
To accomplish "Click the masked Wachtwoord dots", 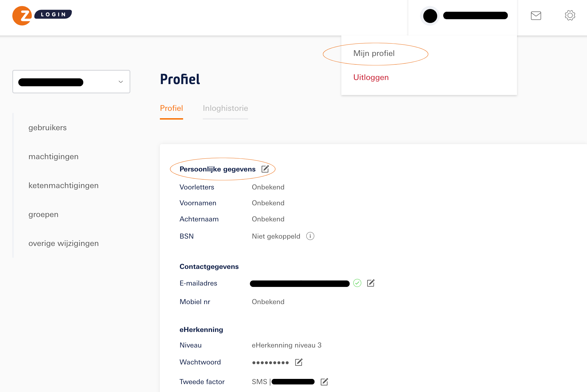I will 270,363.
